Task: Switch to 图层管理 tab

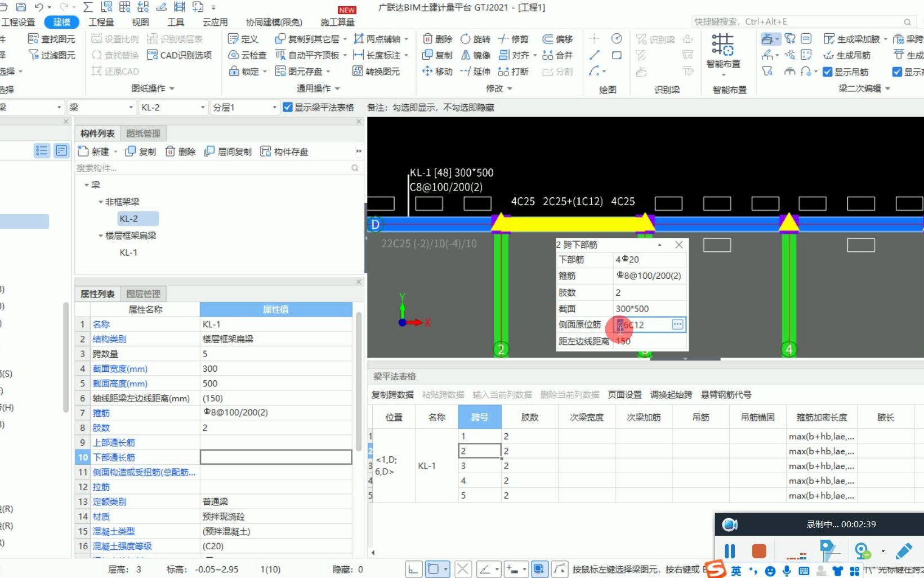Action: [144, 294]
